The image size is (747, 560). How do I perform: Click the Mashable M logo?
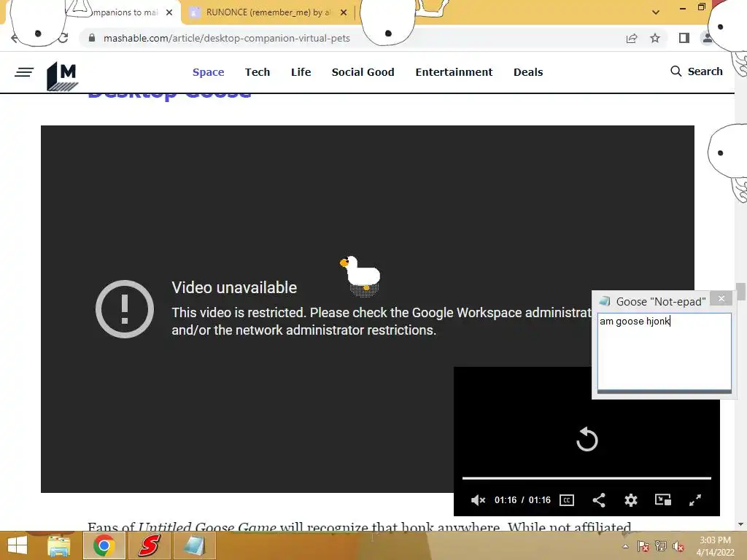[63, 76]
